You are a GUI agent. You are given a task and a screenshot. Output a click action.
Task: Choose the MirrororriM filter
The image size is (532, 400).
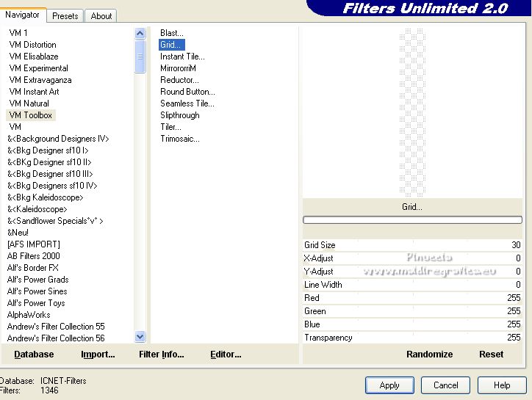point(178,68)
